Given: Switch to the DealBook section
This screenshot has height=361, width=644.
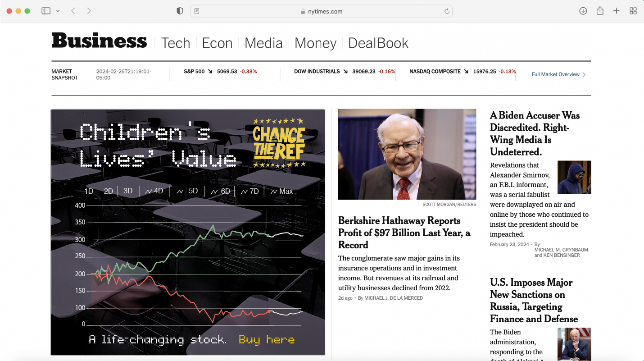Looking at the screenshot, I should (x=378, y=43).
